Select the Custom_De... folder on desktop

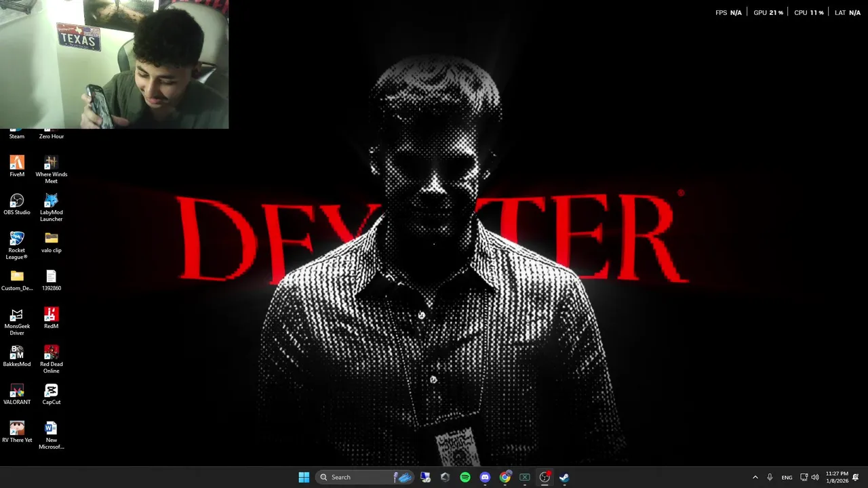click(17, 281)
